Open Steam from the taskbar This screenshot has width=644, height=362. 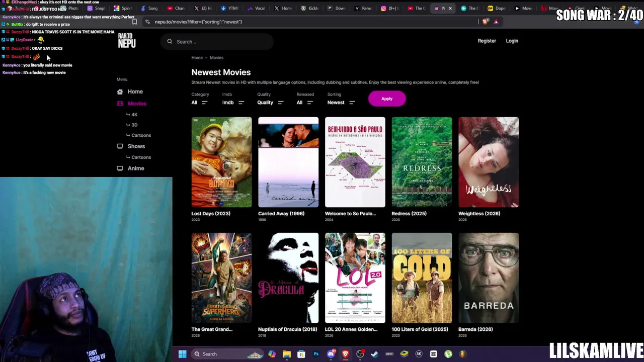click(x=374, y=354)
